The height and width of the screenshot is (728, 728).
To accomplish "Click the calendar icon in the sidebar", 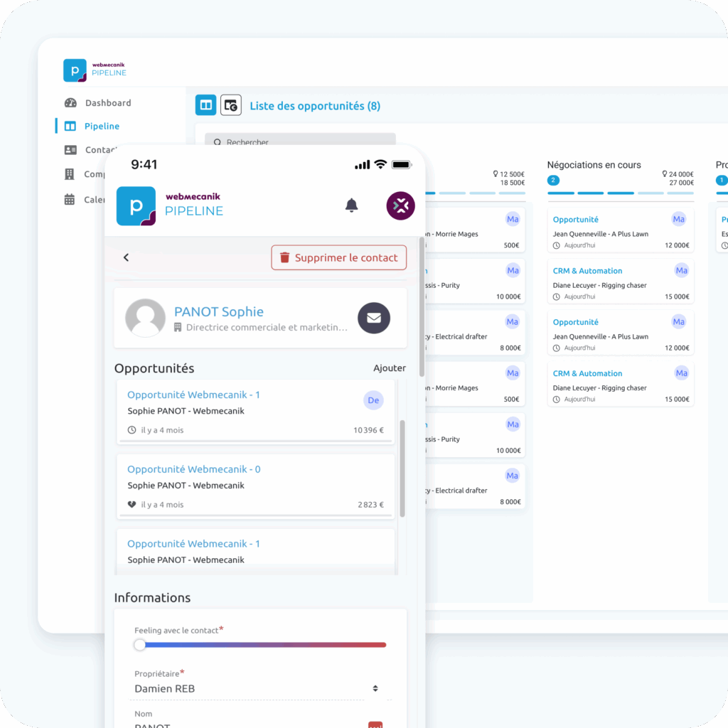I will tap(70, 200).
